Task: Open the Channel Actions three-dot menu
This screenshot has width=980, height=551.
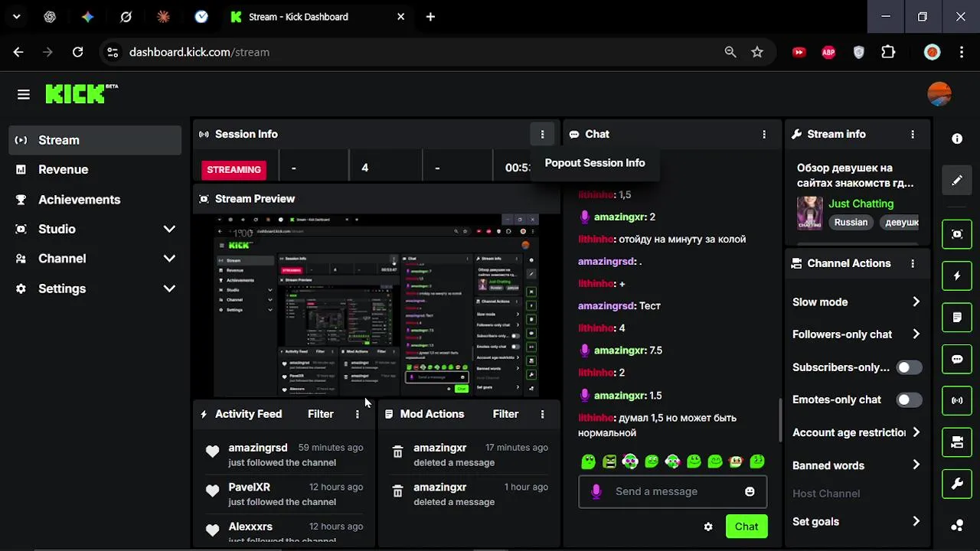Action: [912, 263]
